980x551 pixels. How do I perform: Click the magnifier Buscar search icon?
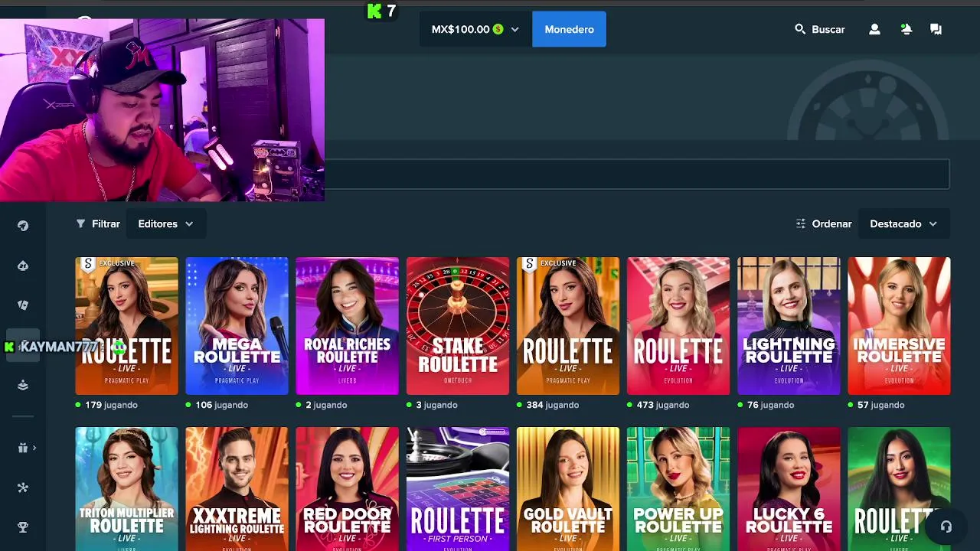coord(800,29)
